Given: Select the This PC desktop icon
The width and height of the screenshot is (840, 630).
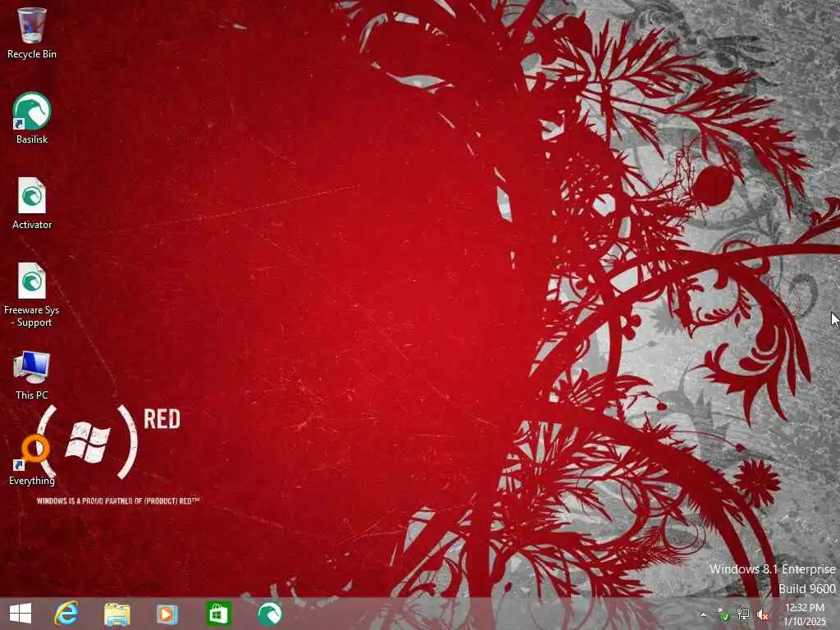Looking at the screenshot, I should point(32,375).
